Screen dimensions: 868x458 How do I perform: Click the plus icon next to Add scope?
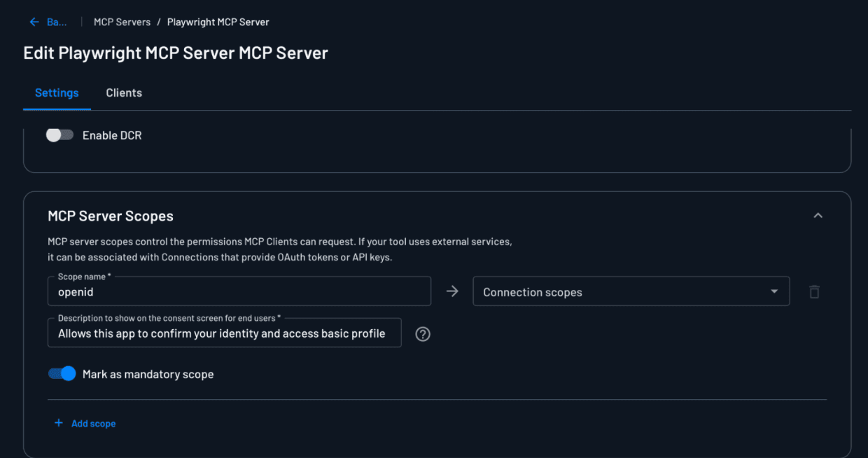pyautogui.click(x=59, y=423)
